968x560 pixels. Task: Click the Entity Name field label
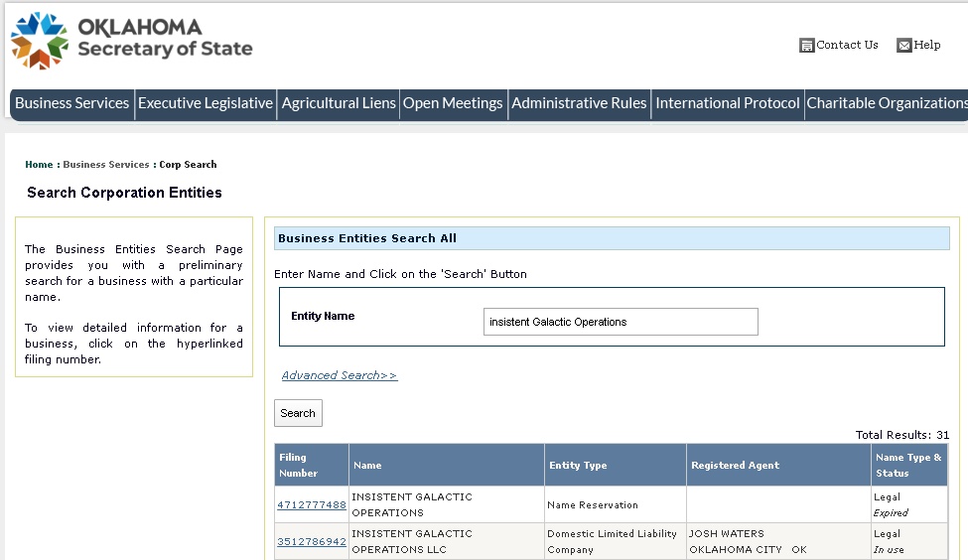point(323,316)
